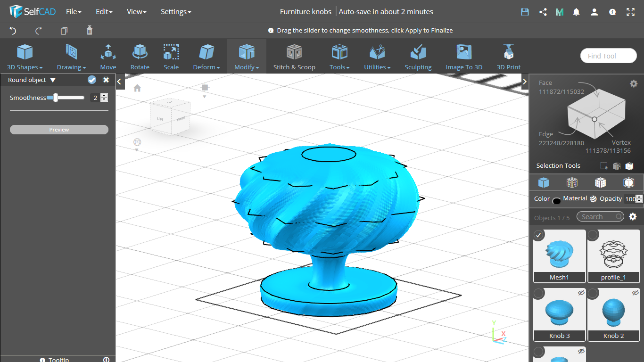The width and height of the screenshot is (644, 362).
Task: Open the render mode globe icon
Action: [x=137, y=142]
